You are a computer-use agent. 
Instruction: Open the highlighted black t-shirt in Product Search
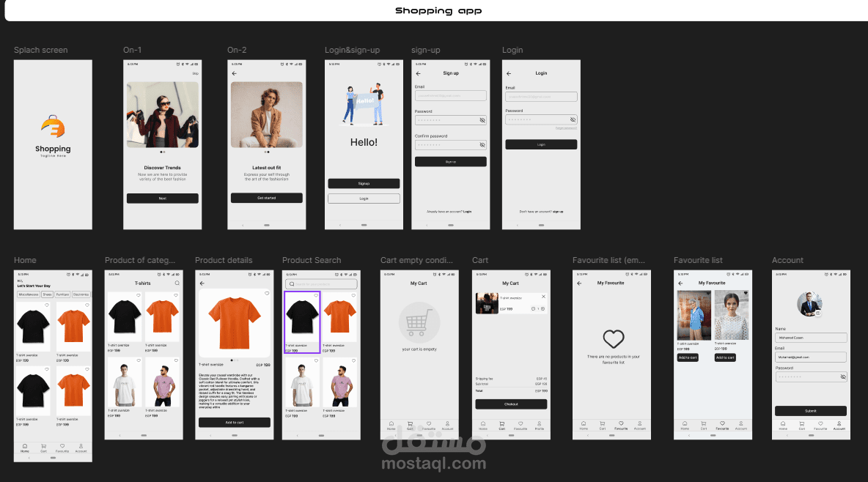coord(302,322)
